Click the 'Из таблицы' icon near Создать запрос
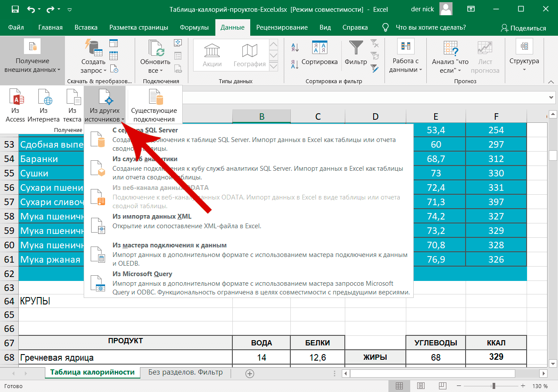558x392 pixels. pyautogui.click(x=114, y=55)
